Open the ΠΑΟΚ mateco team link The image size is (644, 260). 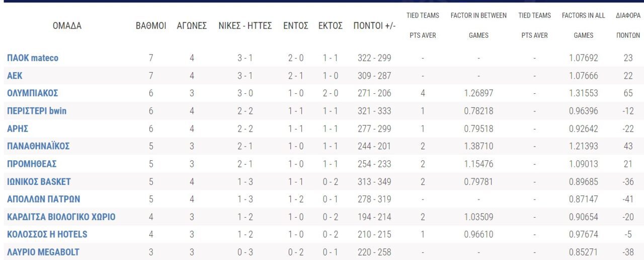point(33,58)
